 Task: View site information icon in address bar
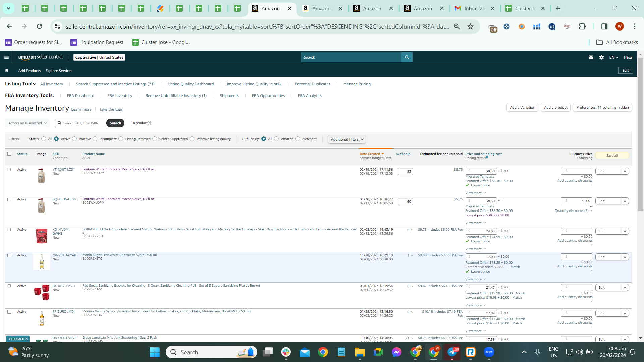coord(57,26)
